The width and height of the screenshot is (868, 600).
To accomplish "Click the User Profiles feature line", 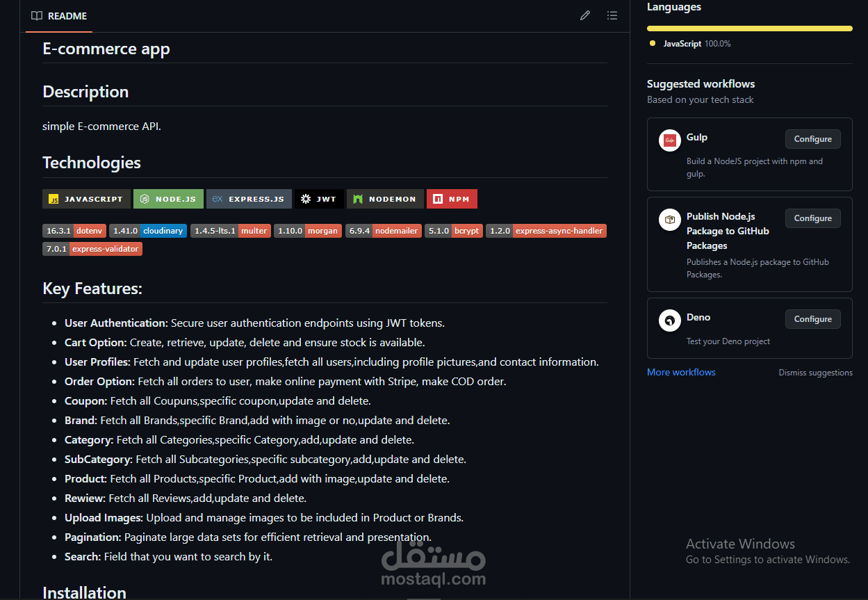I will click(331, 362).
